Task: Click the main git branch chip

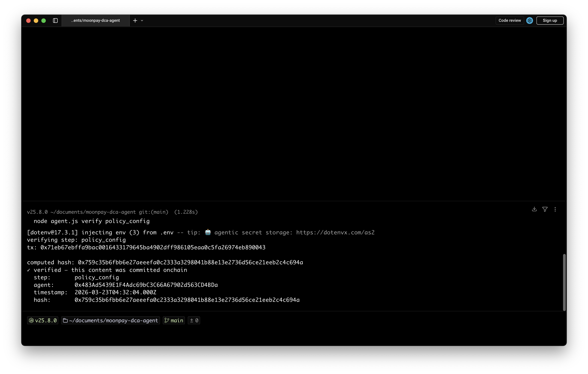Action: click(174, 320)
